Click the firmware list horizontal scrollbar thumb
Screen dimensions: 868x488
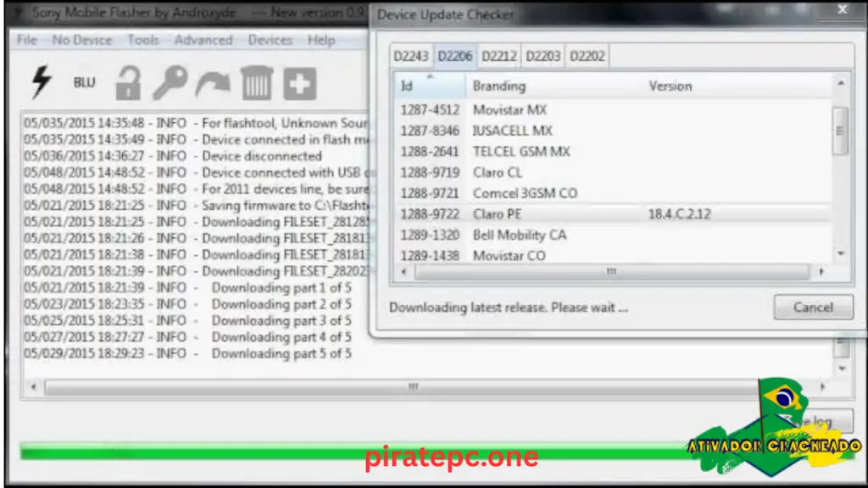tap(612, 272)
